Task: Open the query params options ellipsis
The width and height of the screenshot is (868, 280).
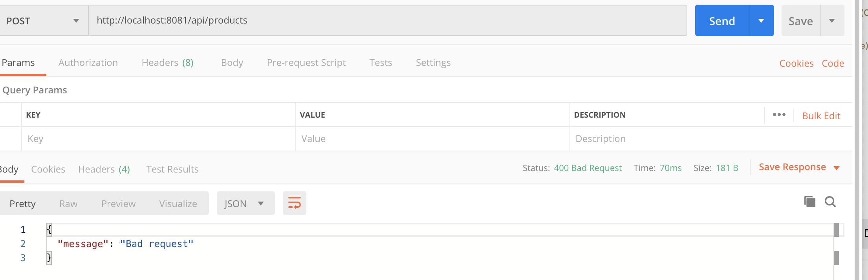Action: click(x=779, y=115)
